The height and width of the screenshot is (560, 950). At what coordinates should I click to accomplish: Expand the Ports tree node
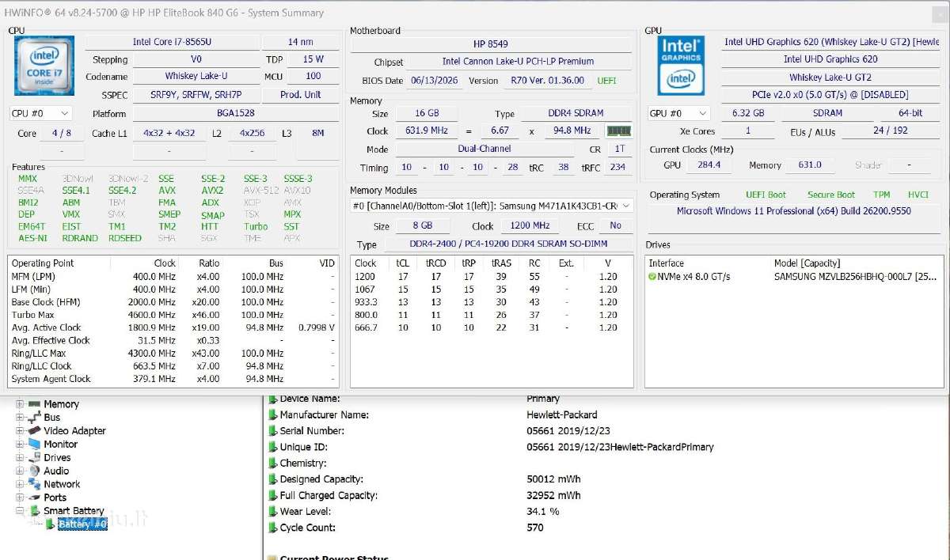(20, 498)
